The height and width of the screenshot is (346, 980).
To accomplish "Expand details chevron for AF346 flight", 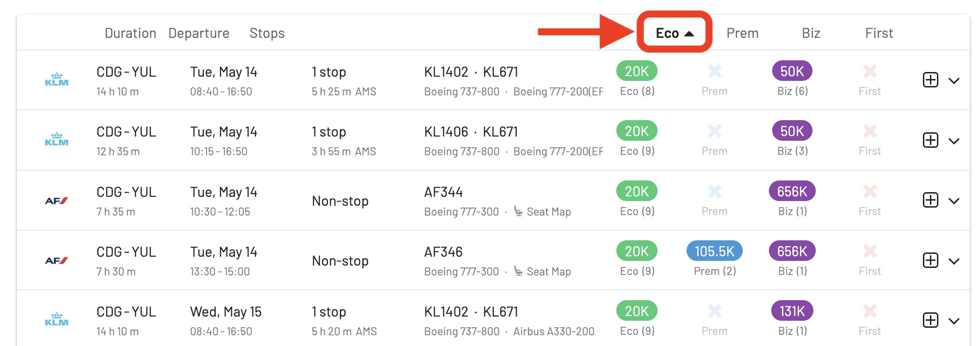I will pyautogui.click(x=954, y=261).
